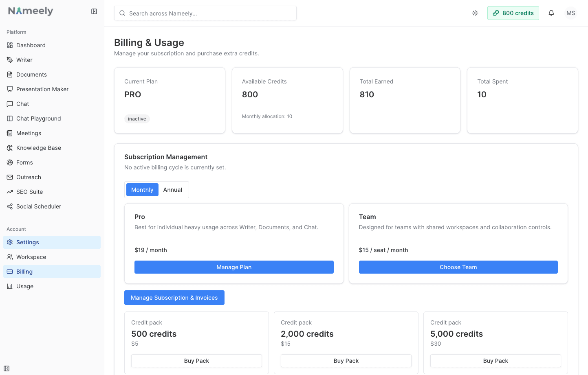Open the Knowledge Base section
The width and height of the screenshot is (588, 375).
39,148
